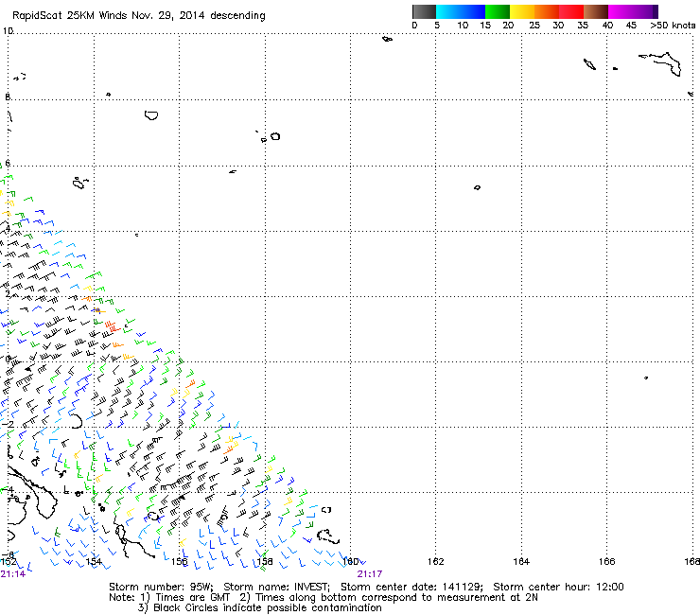Pick the magenta 40–45 knots legend segment
Viewport: 700px width, 615px height.
pyautogui.click(x=621, y=11)
